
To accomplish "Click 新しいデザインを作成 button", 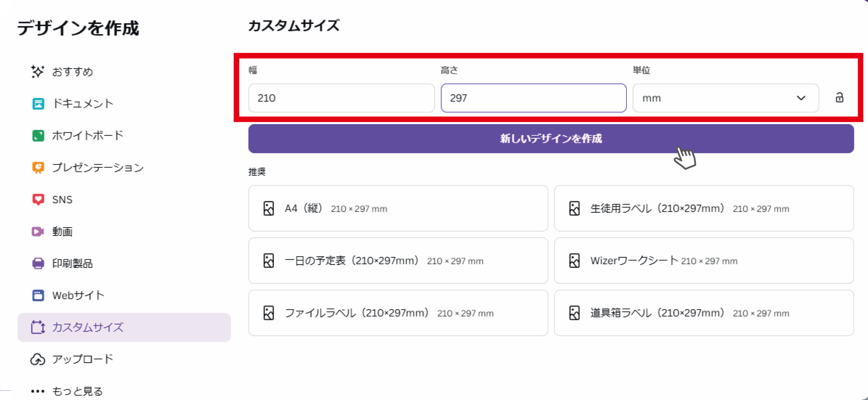I will pos(551,139).
